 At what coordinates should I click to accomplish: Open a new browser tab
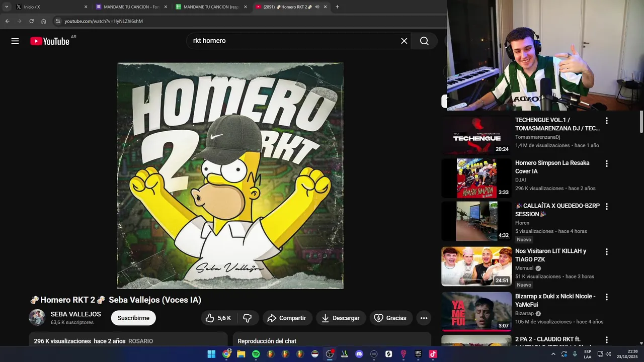337,7
